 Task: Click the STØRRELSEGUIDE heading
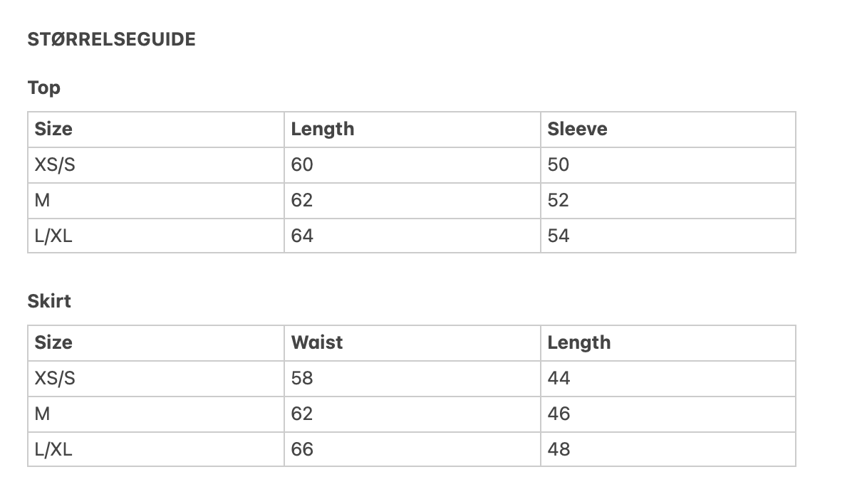[x=111, y=40]
